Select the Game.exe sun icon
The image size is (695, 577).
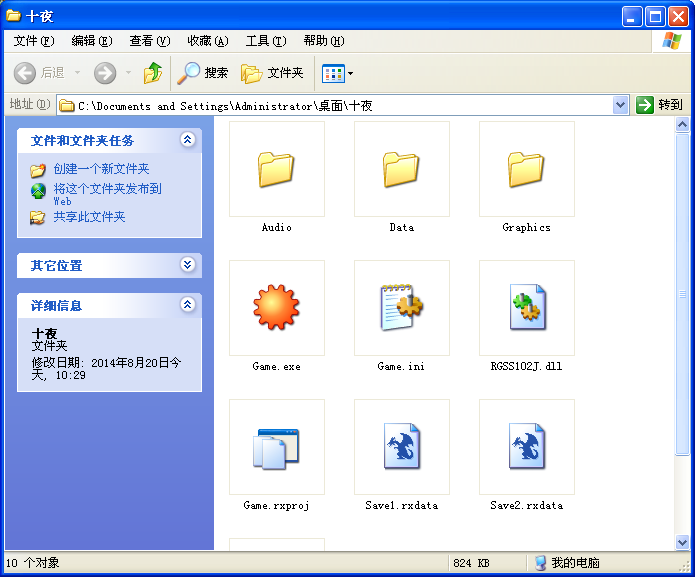pos(276,307)
